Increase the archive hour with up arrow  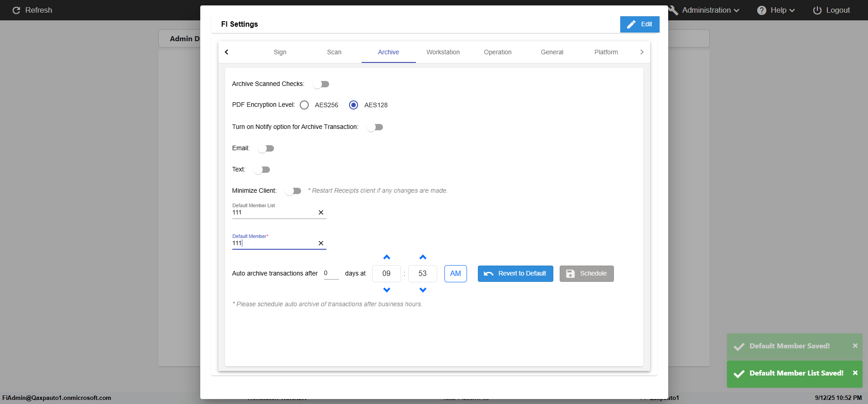(387, 257)
